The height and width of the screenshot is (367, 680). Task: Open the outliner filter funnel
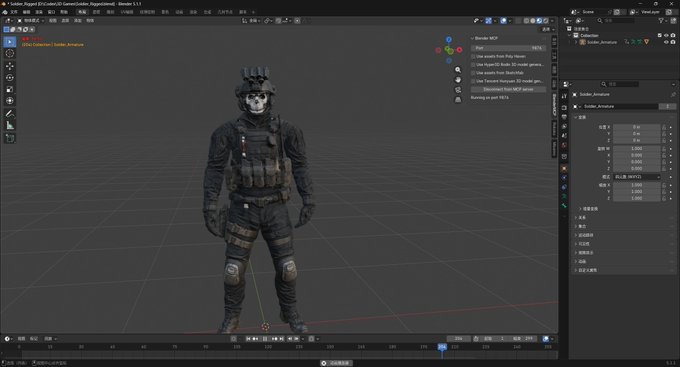[x=661, y=20]
